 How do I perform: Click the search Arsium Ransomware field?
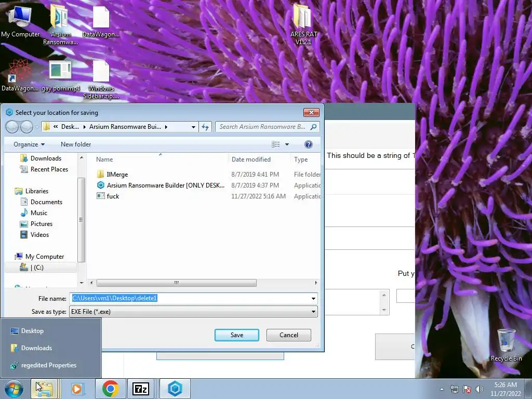(x=262, y=127)
